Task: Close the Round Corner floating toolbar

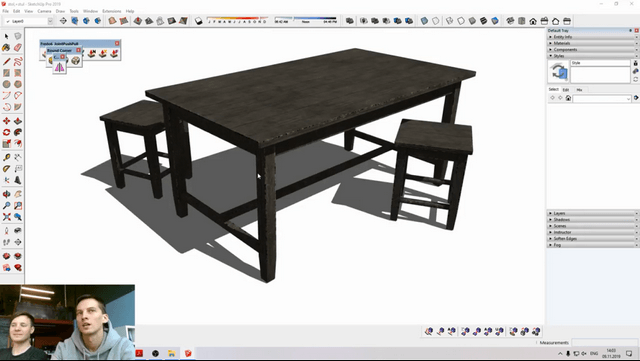Action: [x=78, y=50]
